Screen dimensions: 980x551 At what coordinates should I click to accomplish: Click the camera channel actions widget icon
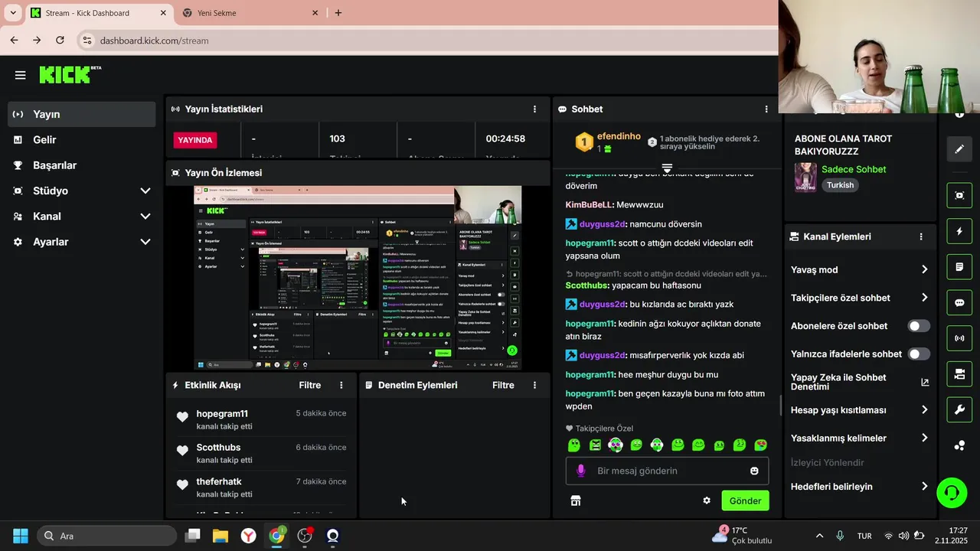tap(959, 374)
